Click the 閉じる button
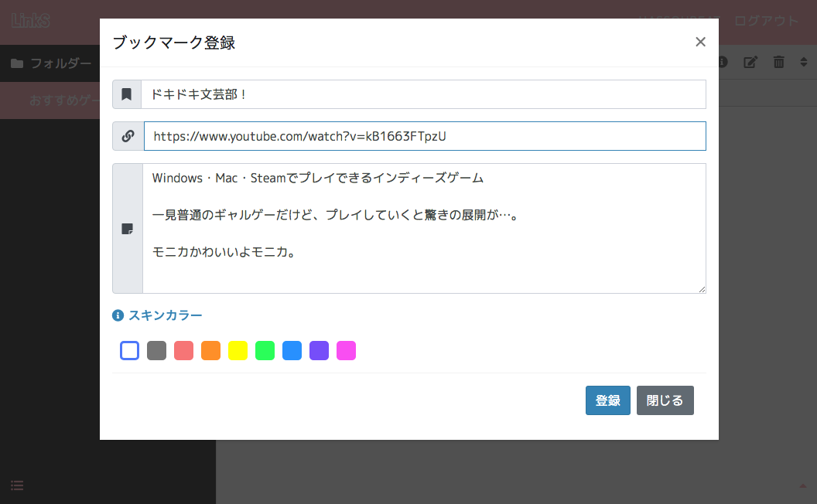The image size is (817, 504). (x=665, y=400)
